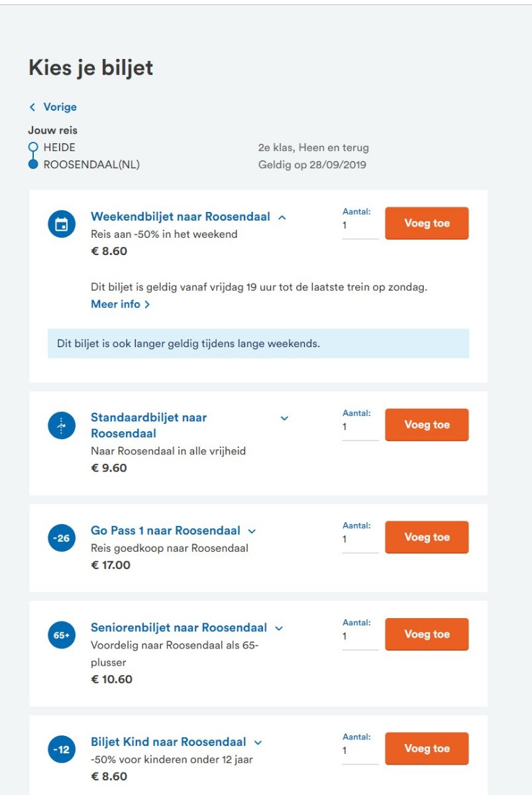
Task: Click the ROOSENDAAL(NL) destination marker dot
Action: click(33, 165)
